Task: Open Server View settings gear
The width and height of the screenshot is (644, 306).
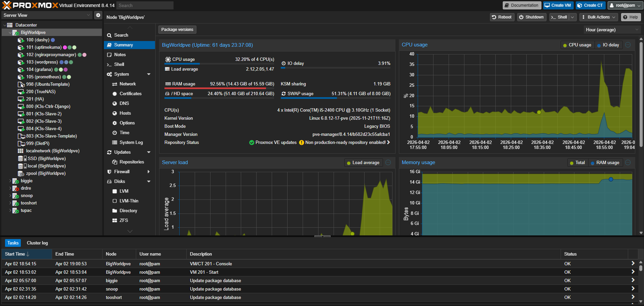Action: click(x=98, y=15)
